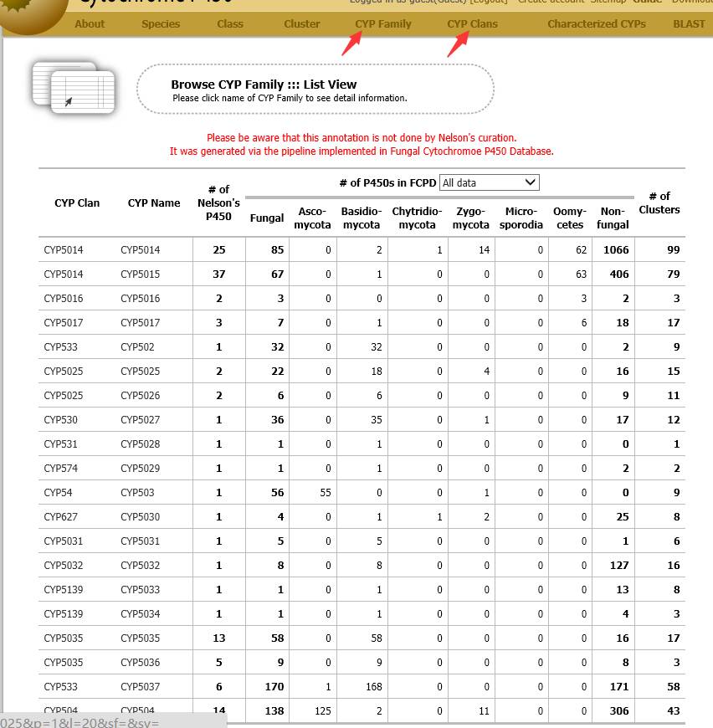713x728 pixels.
Task: Click clan CYP533 in CYP502 row
Action: [x=60, y=346]
